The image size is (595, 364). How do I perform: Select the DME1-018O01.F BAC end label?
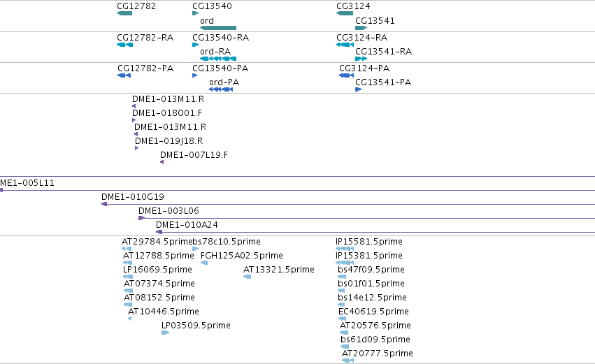(167, 113)
